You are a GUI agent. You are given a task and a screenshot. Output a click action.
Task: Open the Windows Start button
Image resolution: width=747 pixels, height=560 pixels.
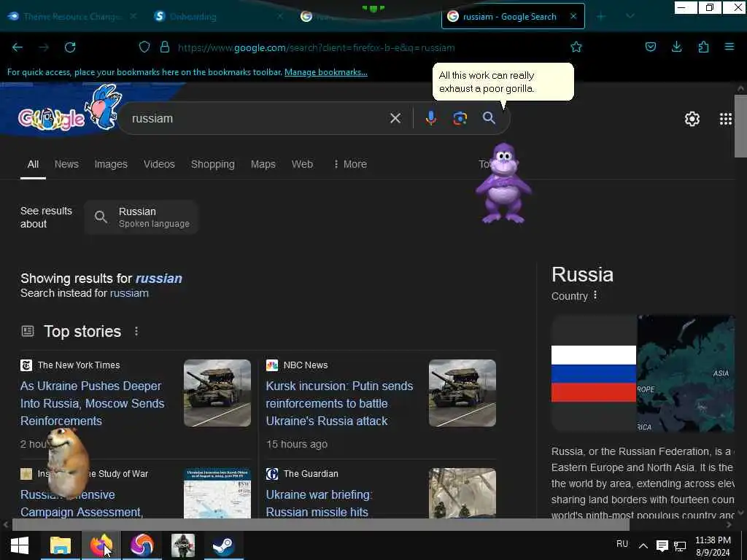point(20,545)
